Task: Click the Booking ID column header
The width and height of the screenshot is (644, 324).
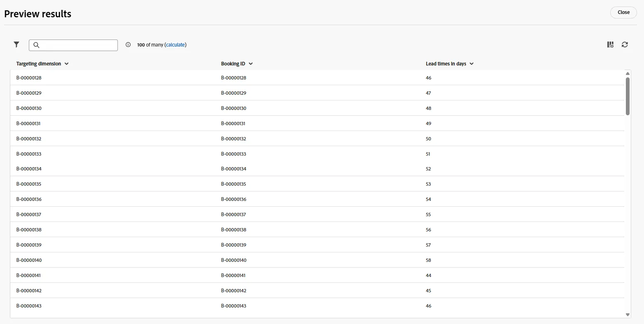Action: coord(233,64)
